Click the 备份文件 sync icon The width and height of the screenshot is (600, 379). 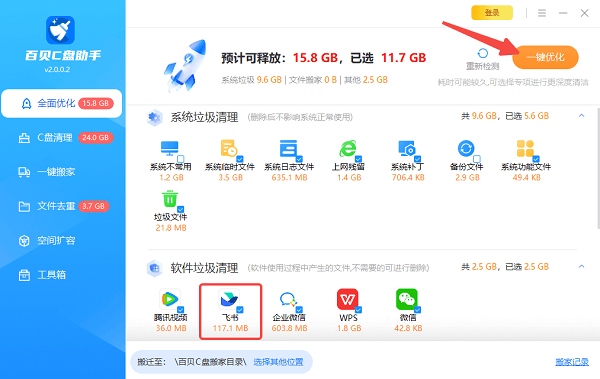466,148
